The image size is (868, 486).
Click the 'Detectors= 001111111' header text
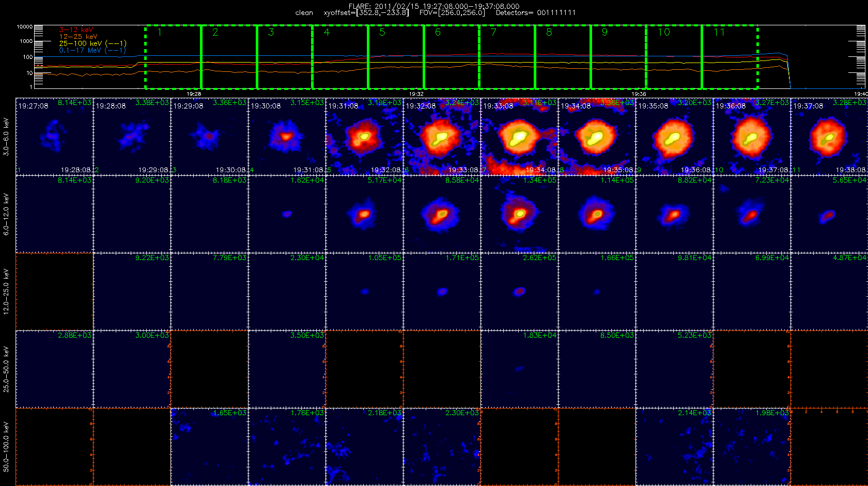click(535, 13)
